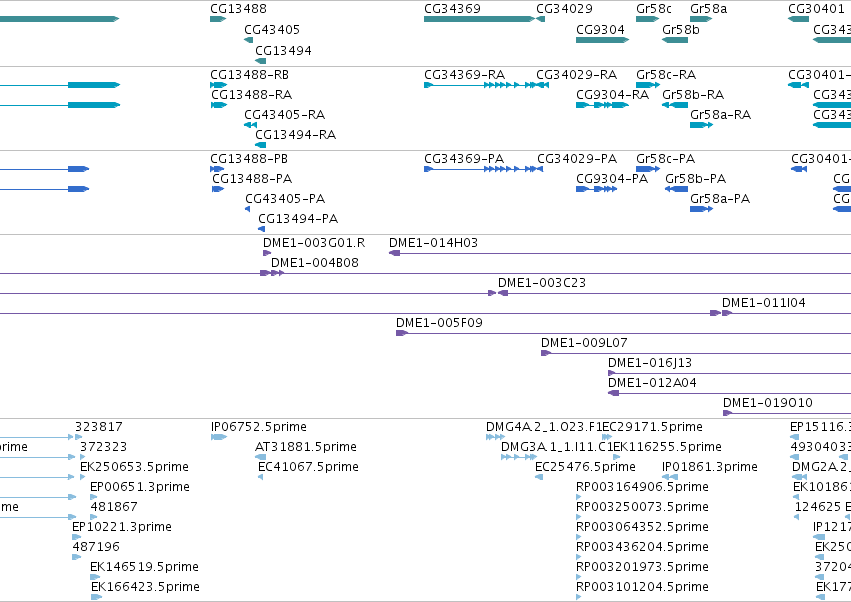Open transcript CG34029-RA
851x602 pixels.
tap(576, 75)
